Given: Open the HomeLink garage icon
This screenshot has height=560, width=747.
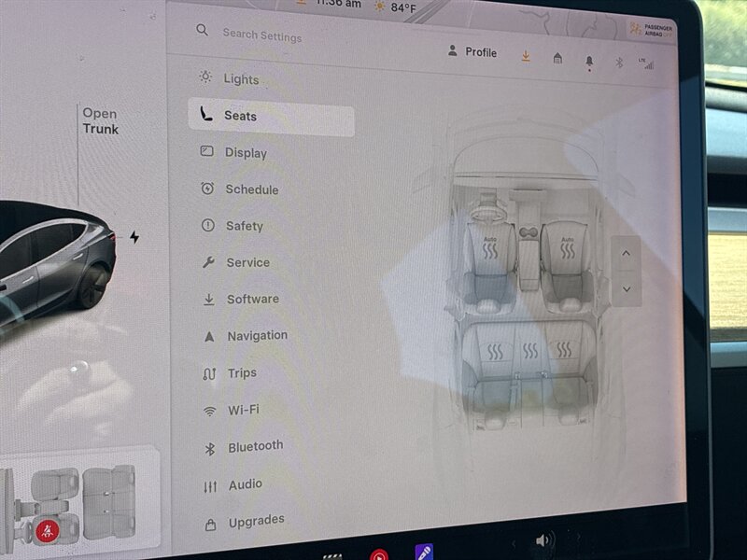Looking at the screenshot, I should (x=557, y=58).
